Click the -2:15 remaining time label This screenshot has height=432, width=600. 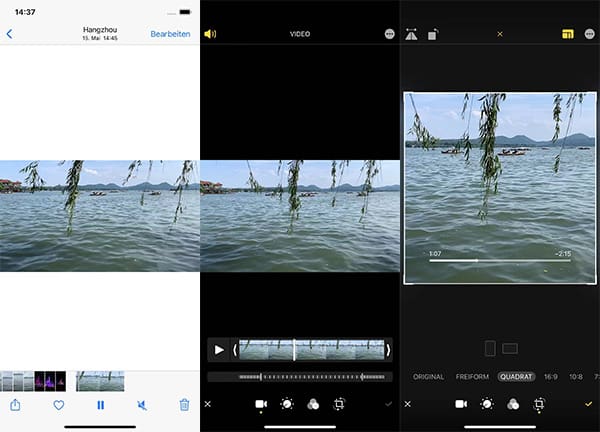(x=563, y=254)
